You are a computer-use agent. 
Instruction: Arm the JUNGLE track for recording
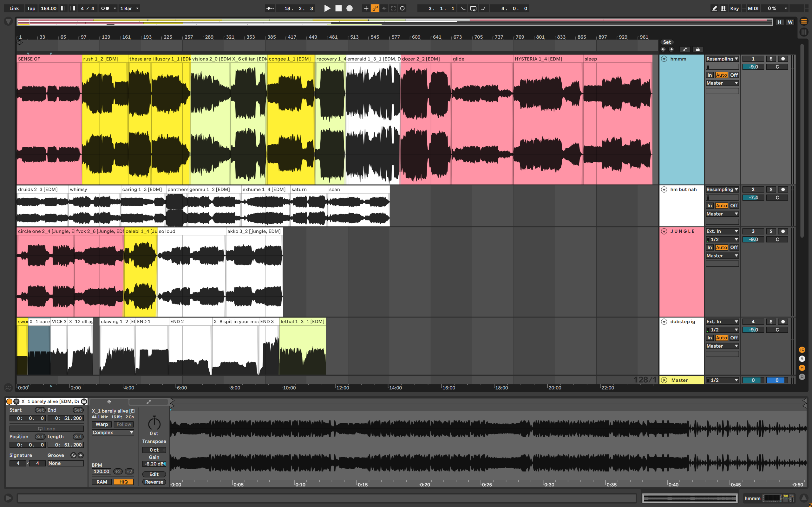783,231
